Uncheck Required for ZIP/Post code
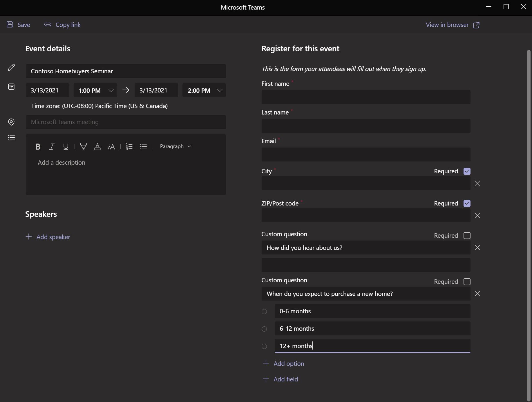This screenshot has width=532, height=402. (467, 203)
